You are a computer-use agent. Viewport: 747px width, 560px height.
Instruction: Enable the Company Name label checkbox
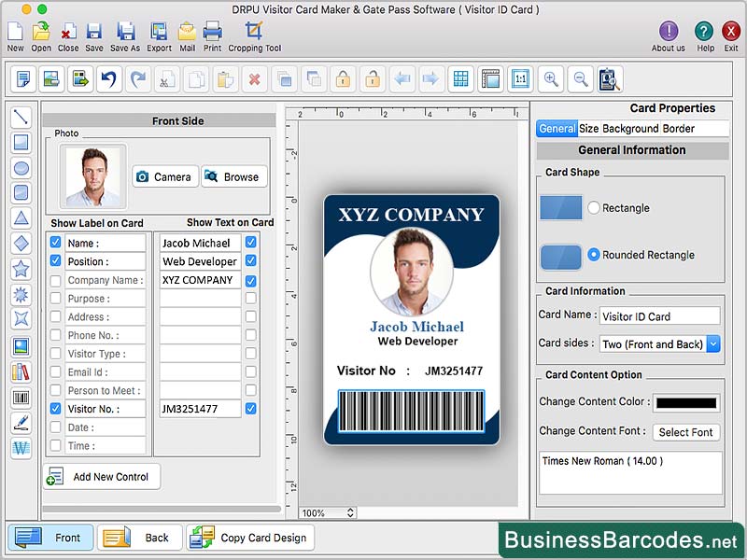[56, 280]
